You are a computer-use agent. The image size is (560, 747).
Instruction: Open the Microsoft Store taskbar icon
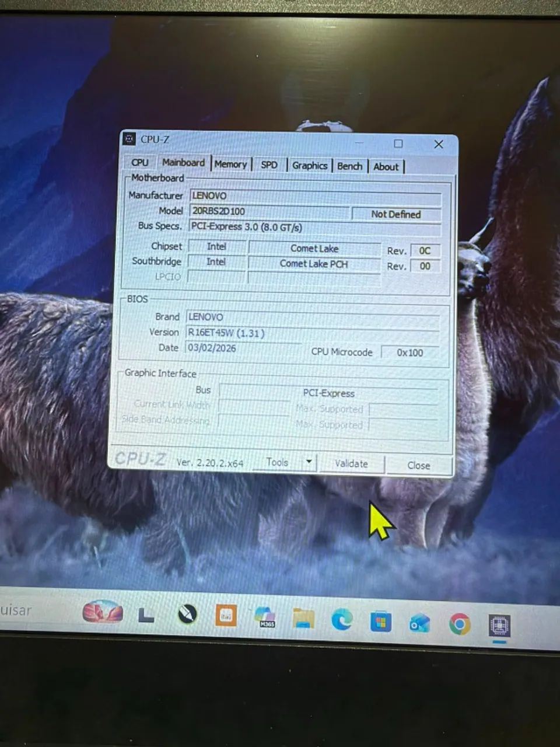click(380, 622)
